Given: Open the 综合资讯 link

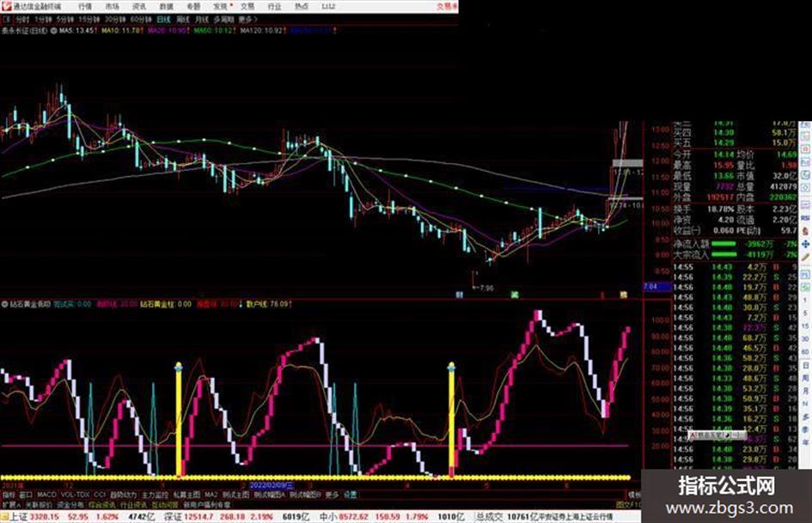Looking at the screenshot, I should coord(102,504).
